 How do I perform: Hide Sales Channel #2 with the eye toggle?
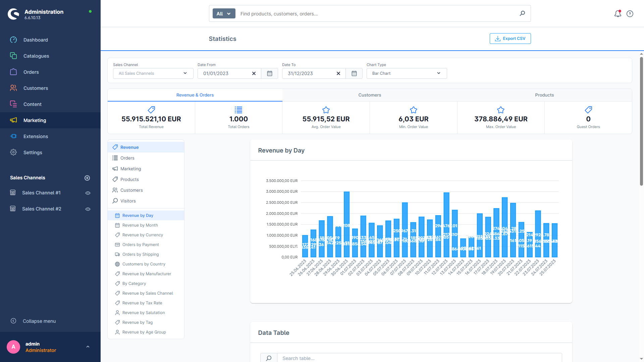(x=88, y=209)
